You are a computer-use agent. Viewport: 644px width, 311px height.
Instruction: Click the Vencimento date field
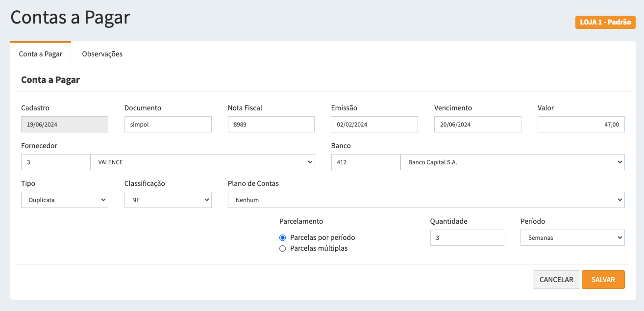477,125
